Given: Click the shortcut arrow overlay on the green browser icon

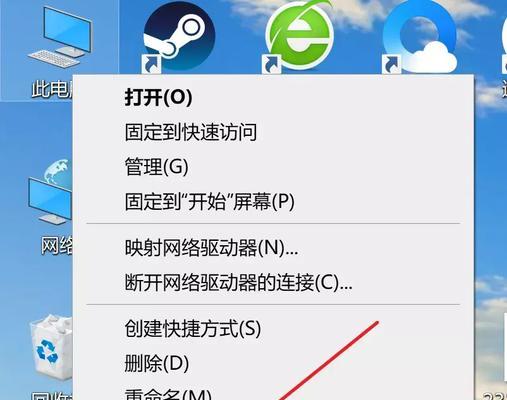Looking at the screenshot, I should pyautogui.click(x=271, y=64).
